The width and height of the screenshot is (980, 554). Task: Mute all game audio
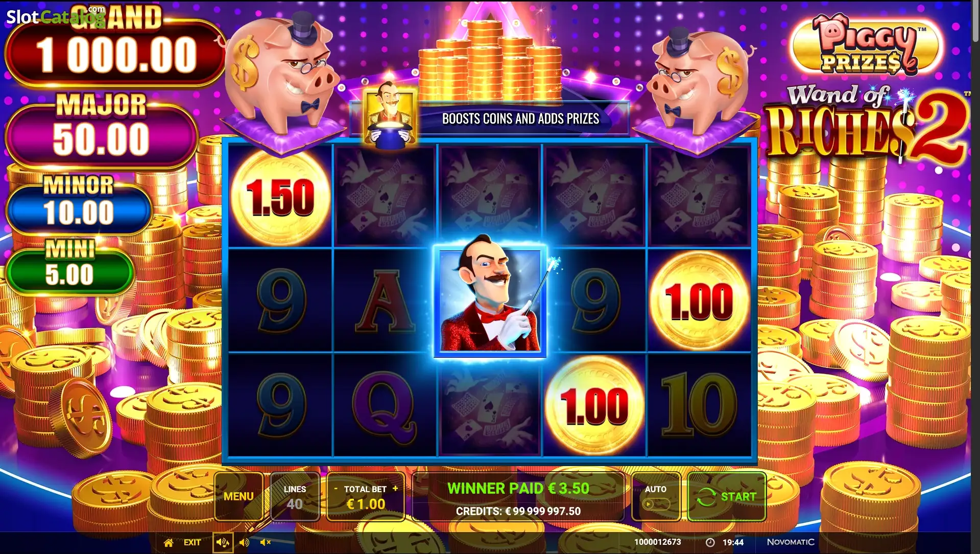[x=266, y=542]
